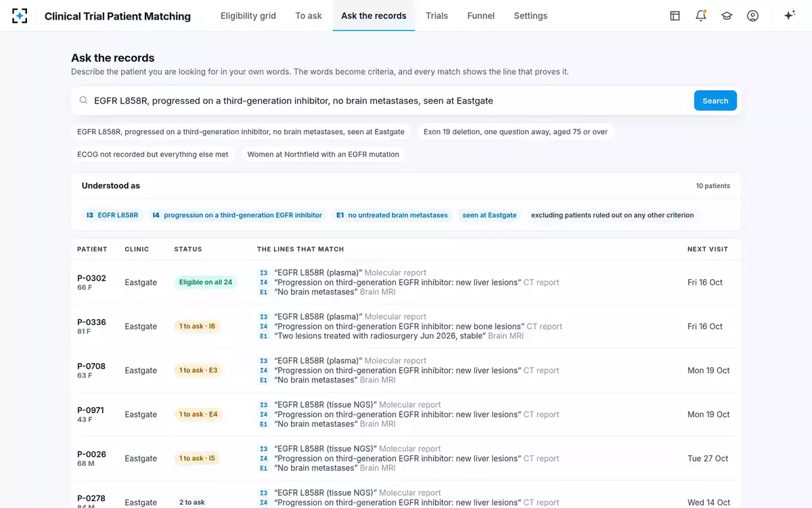Launch the sparkle AI assistant icon
The image size is (812, 508).
coord(789,16)
